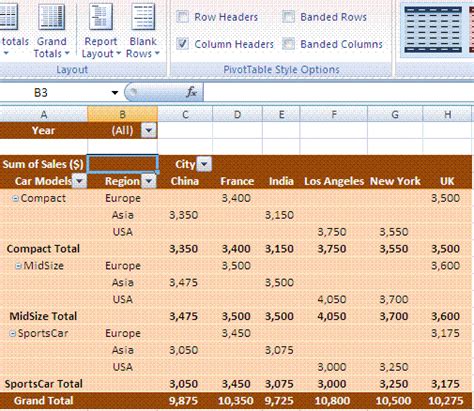Open the Name Box dropdown arrow
This screenshot has height=411, width=474.
click(115, 93)
